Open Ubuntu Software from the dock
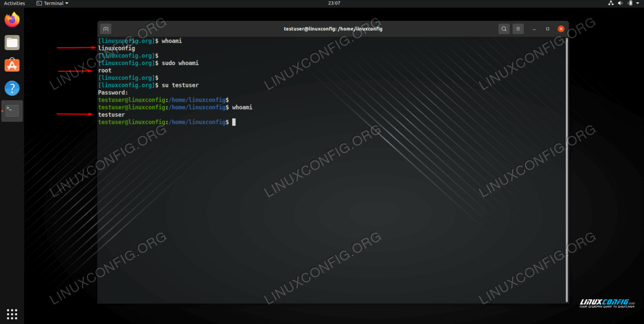 click(12, 65)
